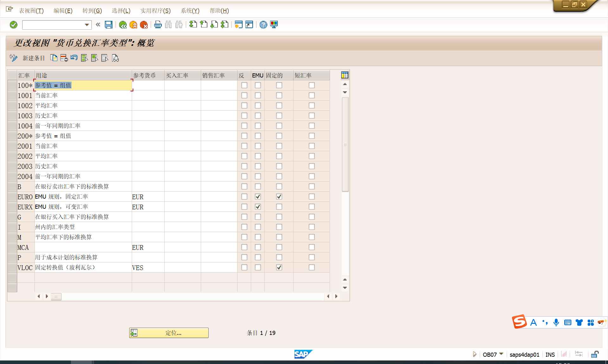Click the green Back arrow icon
This screenshot has height=364, width=608.
[x=123, y=25]
